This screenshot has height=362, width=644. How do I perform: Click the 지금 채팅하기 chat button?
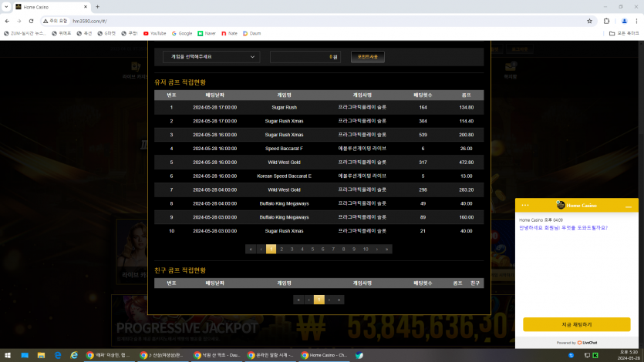tap(577, 324)
